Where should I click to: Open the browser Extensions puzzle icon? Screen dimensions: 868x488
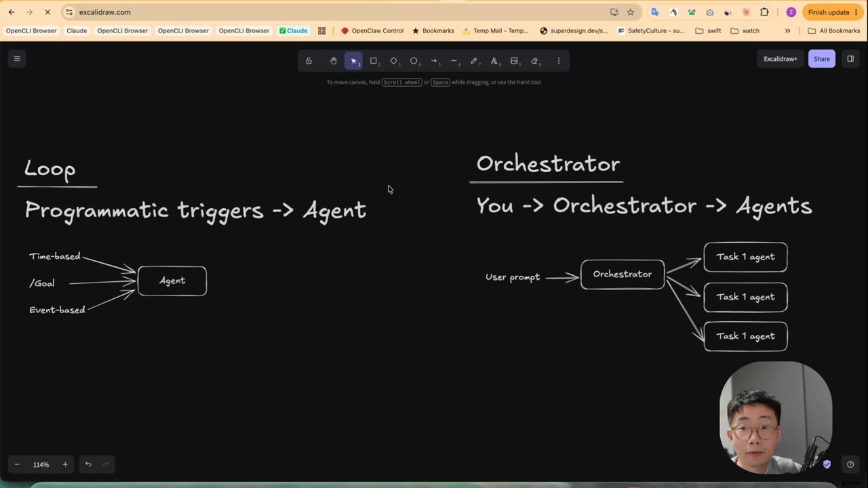point(764,12)
